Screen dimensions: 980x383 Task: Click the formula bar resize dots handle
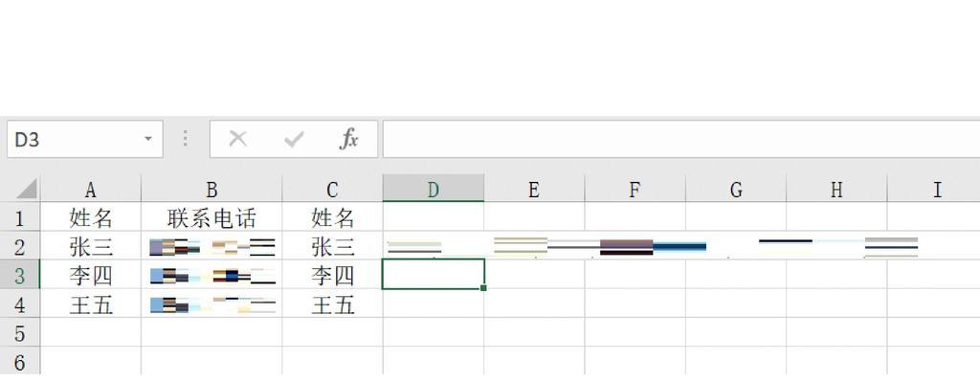[186, 140]
